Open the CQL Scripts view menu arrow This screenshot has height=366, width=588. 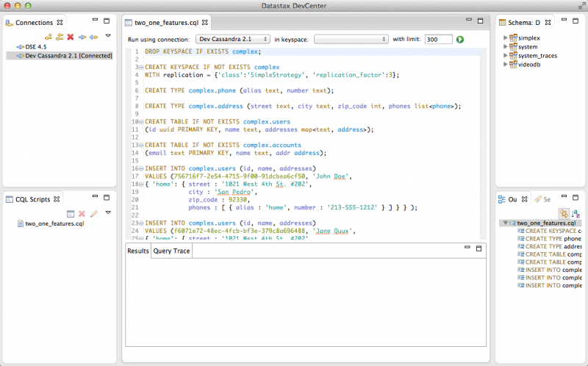(x=108, y=212)
